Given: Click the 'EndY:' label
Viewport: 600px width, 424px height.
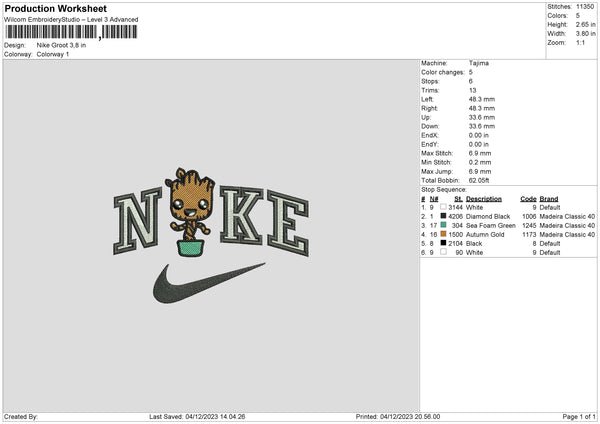Looking at the screenshot, I should pyautogui.click(x=430, y=144).
